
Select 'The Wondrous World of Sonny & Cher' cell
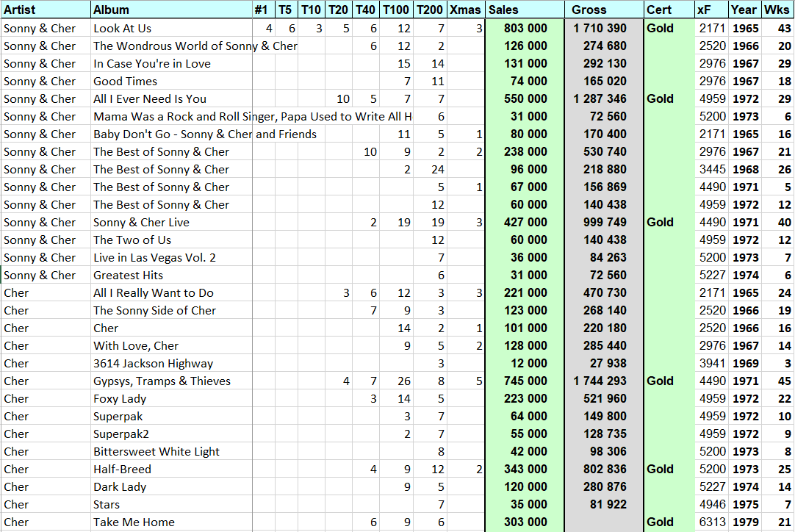click(x=171, y=46)
